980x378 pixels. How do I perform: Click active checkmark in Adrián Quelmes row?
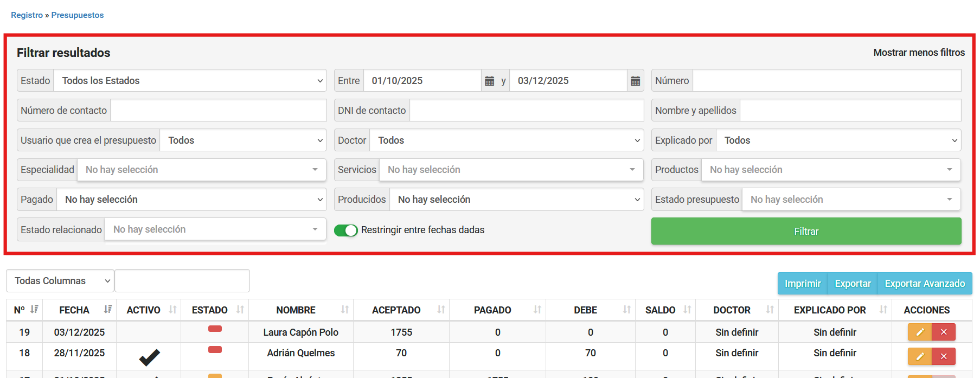click(149, 357)
